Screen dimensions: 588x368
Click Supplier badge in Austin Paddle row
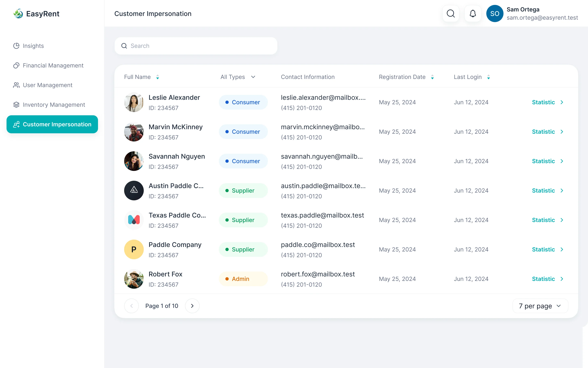coord(243,191)
